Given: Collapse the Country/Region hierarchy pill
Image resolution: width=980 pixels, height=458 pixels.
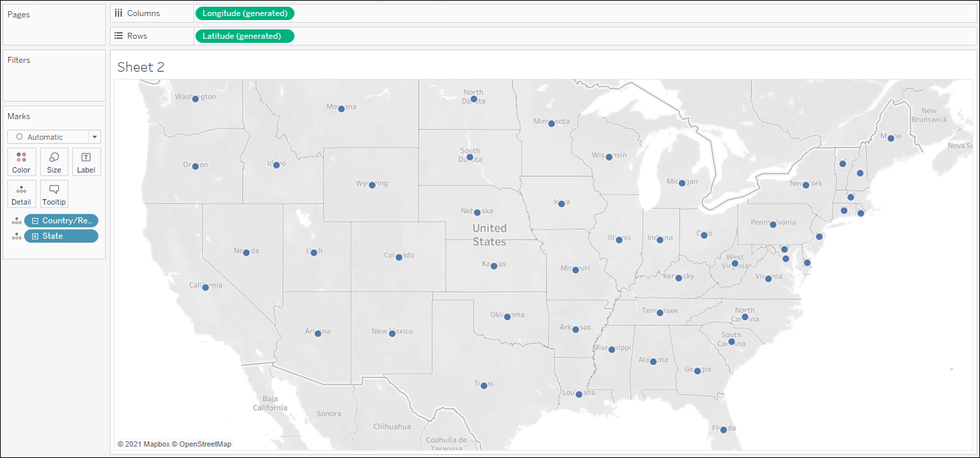Looking at the screenshot, I should (36, 221).
